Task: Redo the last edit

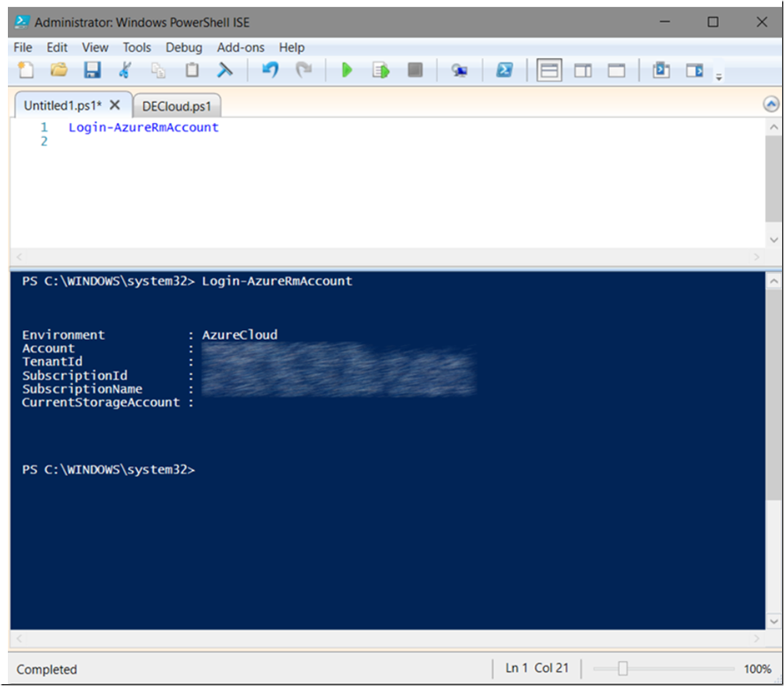Action: click(x=304, y=70)
